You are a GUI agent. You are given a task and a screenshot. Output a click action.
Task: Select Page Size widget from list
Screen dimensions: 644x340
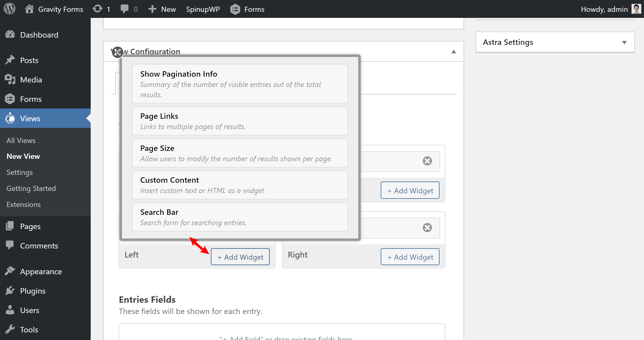(241, 153)
